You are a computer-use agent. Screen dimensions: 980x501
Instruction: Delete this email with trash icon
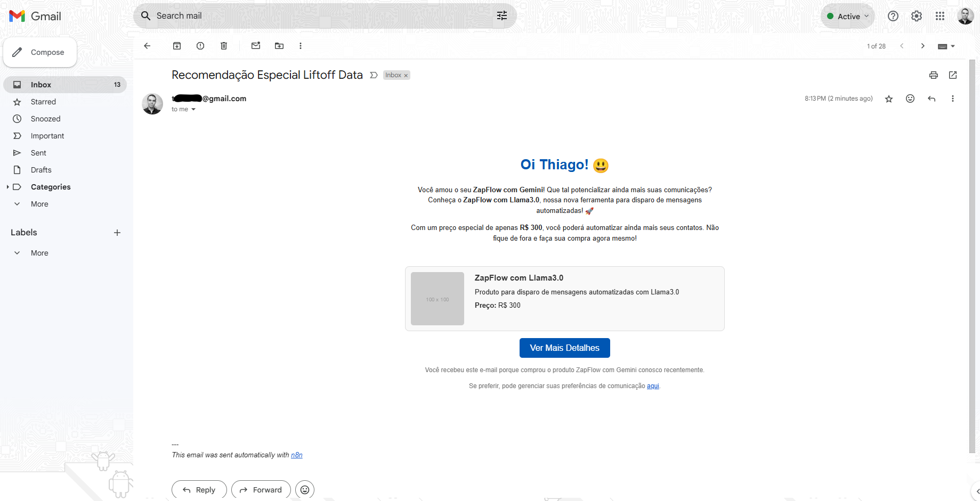(224, 46)
